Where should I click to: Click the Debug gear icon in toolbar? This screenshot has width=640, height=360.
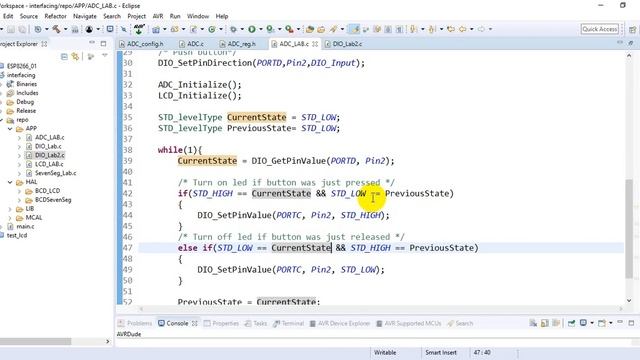[233, 29]
